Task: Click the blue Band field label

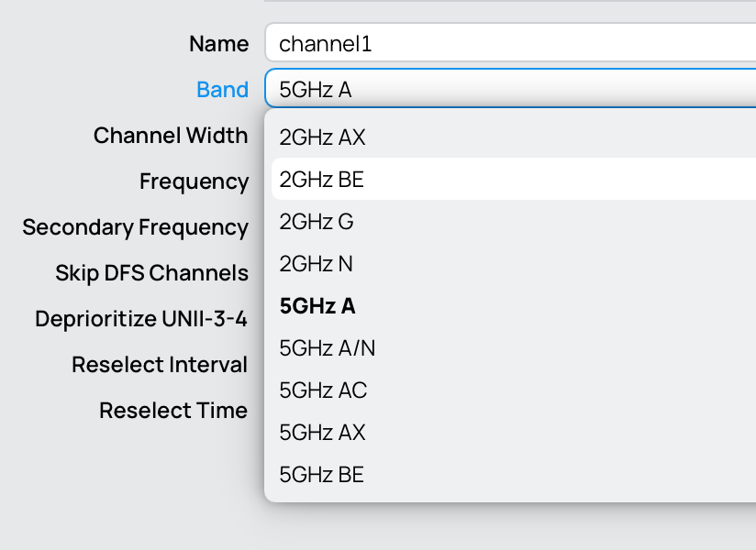Action: 222,90
